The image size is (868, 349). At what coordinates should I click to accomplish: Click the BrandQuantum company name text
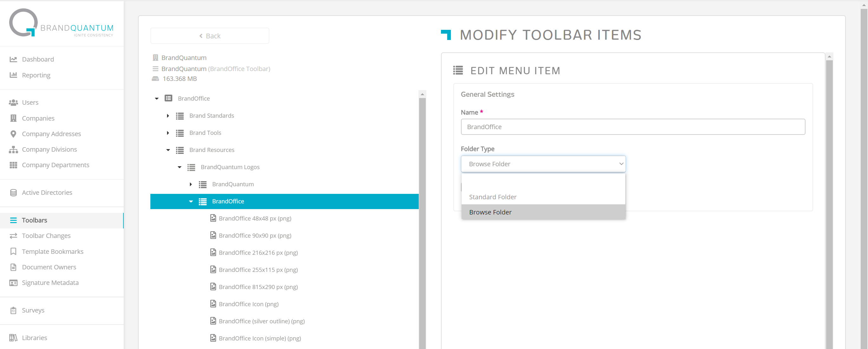click(184, 58)
